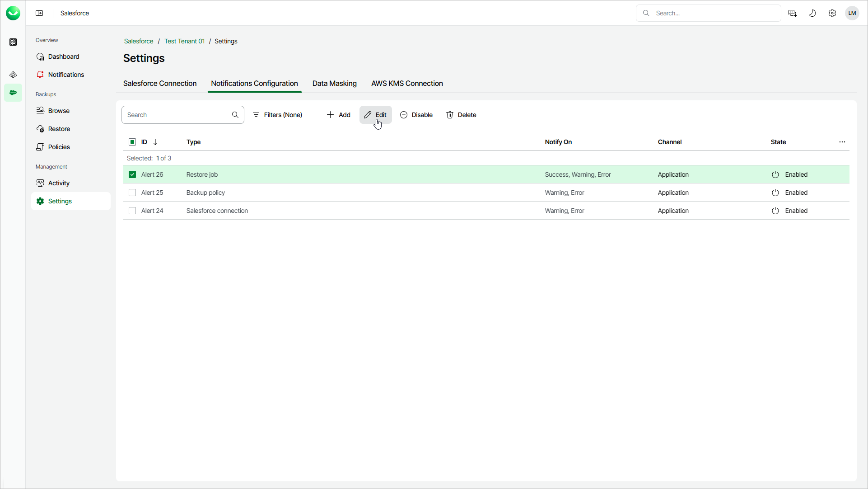Uncheck the Alert 26 checkbox
The image size is (868, 489).
[132, 174]
